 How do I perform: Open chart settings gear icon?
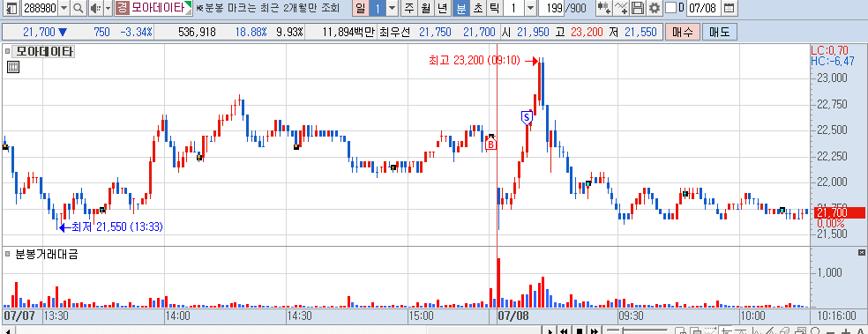click(x=655, y=8)
